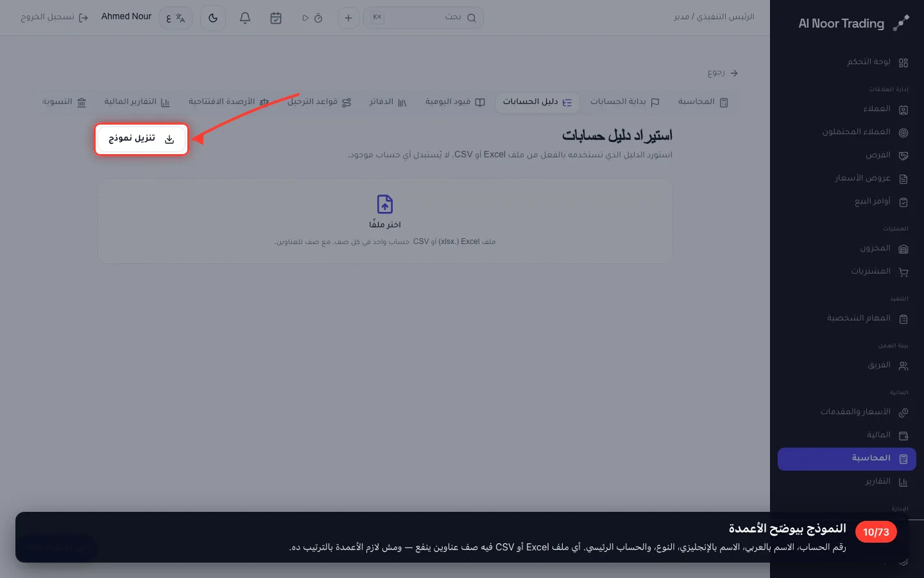Click the تنزيل نموذج download template button
Image resolution: width=924 pixels, height=578 pixels.
tap(142, 139)
